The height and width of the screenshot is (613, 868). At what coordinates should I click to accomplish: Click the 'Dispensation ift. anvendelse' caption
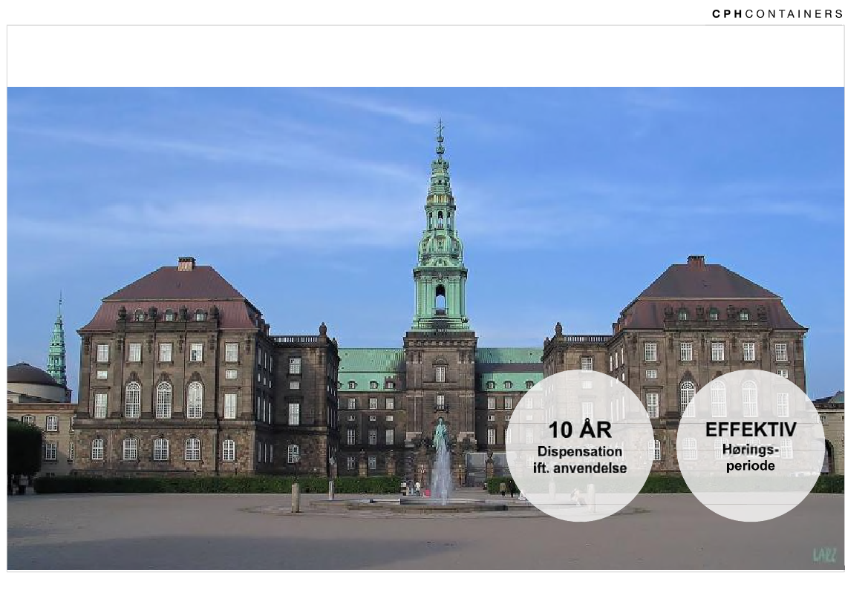pyautogui.click(x=580, y=460)
